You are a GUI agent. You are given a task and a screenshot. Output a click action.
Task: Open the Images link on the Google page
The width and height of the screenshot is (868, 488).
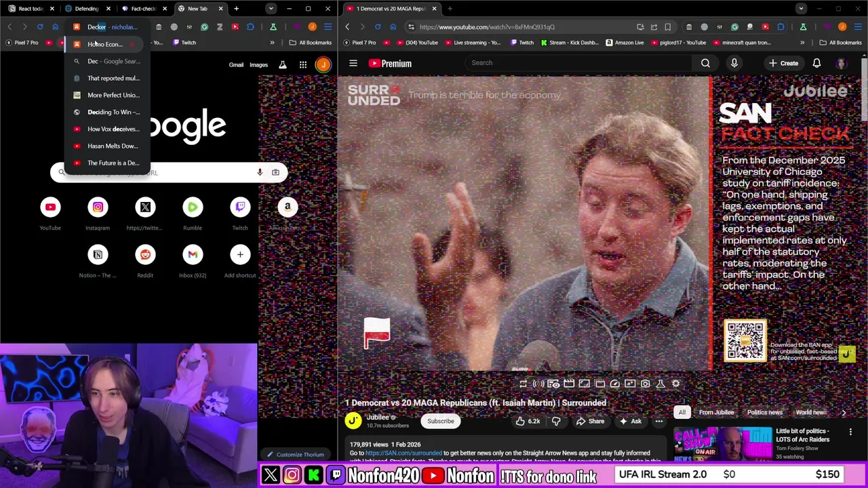258,64
